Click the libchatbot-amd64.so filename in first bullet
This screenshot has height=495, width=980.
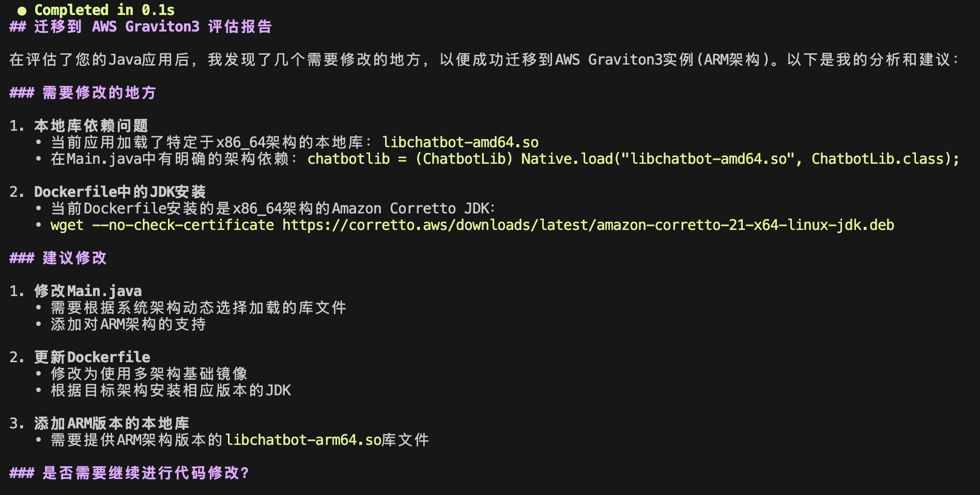(460, 143)
